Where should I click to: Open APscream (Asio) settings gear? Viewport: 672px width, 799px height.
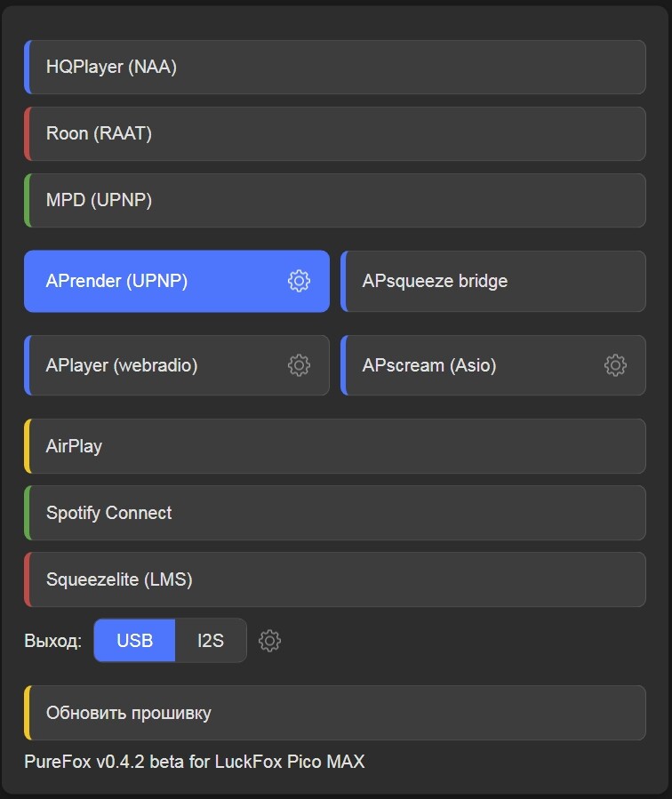click(615, 365)
